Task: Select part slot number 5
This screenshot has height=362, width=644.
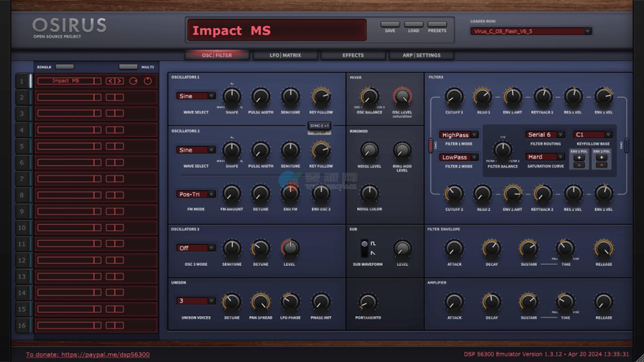Action: [22, 146]
